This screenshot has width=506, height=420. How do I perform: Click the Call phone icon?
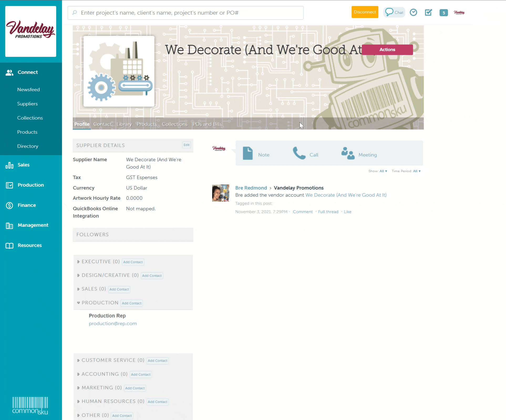(299, 153)
